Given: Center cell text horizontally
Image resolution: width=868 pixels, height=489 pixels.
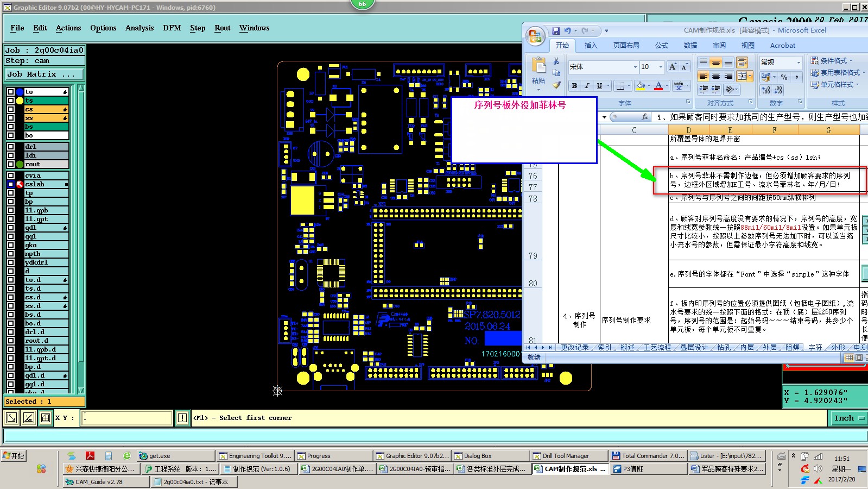Looking at the screenshot, I should (x=716, y=76).
